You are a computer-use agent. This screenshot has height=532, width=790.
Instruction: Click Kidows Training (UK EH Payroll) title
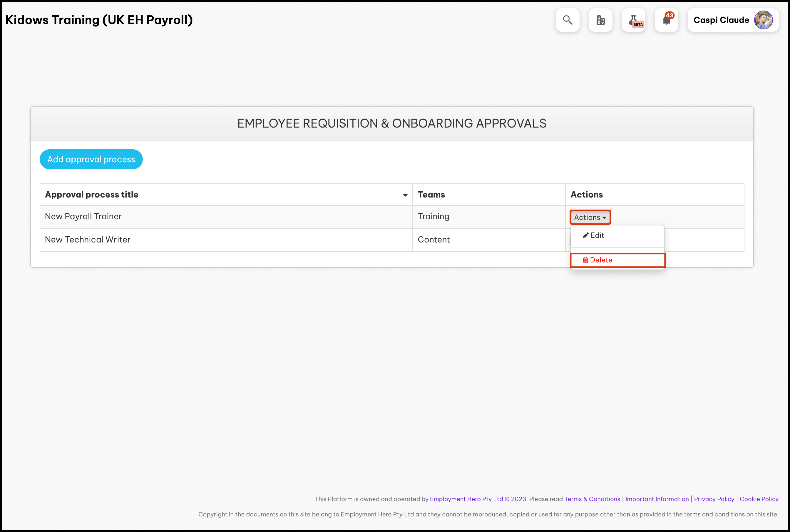click(99, 20)
